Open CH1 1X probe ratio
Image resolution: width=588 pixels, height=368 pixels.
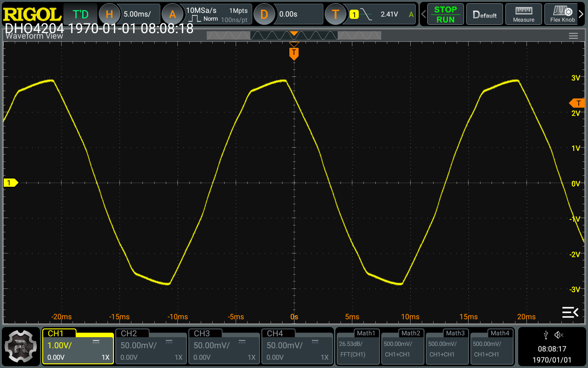pos(106,357)
